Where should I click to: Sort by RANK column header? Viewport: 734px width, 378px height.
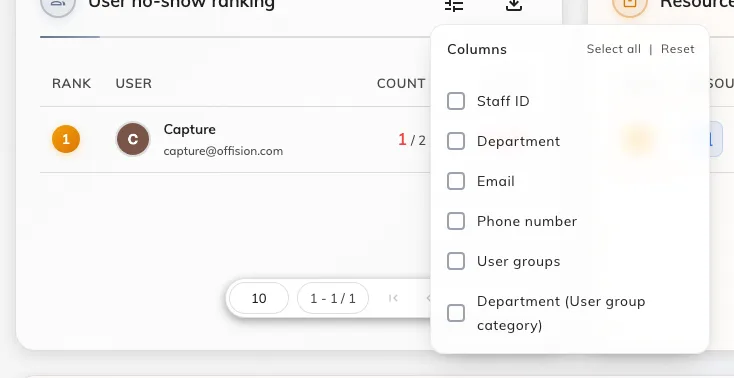[x=72, y=83]
